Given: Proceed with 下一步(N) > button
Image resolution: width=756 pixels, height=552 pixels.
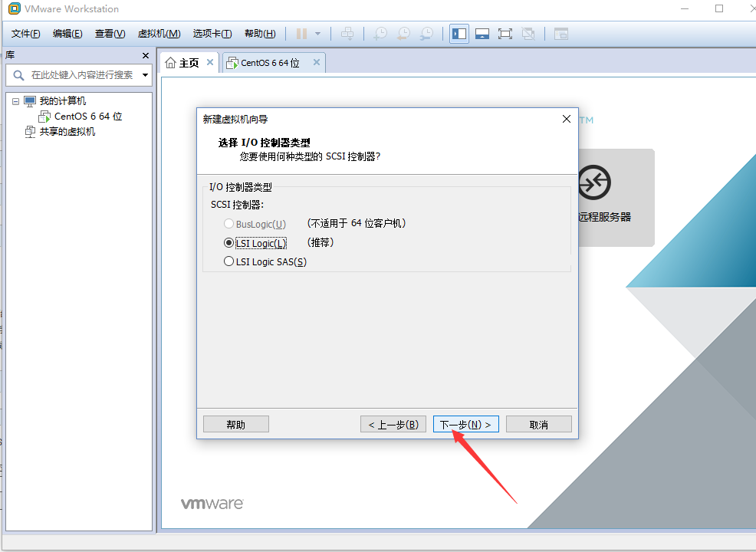Looking at the screenshot, I should tap(465, 424).
